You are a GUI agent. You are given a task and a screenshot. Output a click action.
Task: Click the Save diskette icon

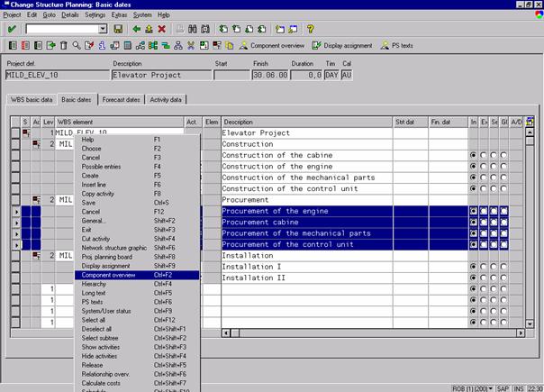point(118,29)
